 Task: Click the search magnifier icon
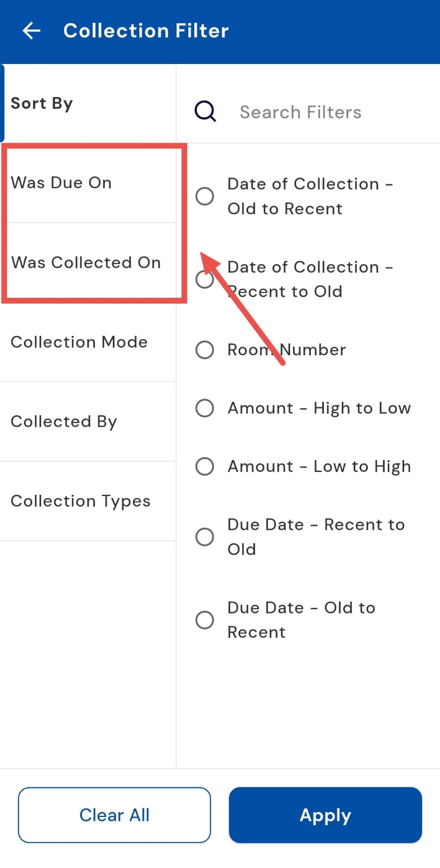tap(206, 112)
